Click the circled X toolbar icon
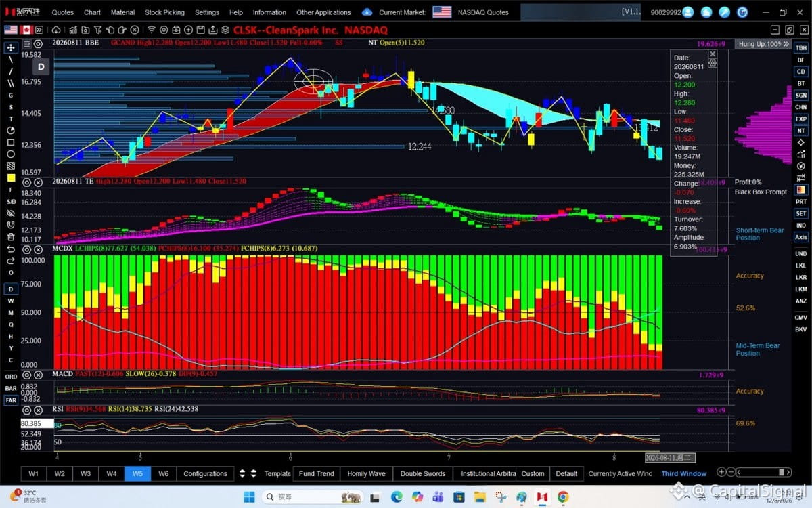 pyautogui.click(x=135, y=30)
